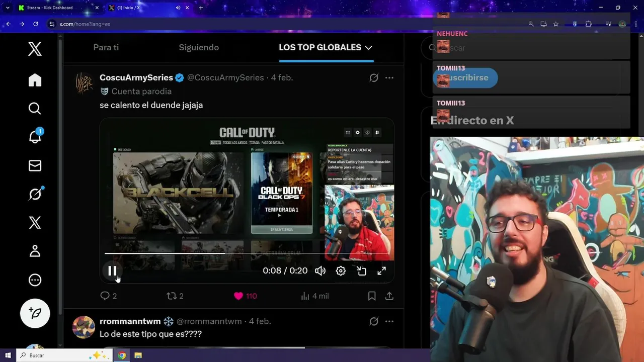Viewport: 644px width, 362px height.
Task: Open File Explorer from the taskbar
Action: (138, 355)
